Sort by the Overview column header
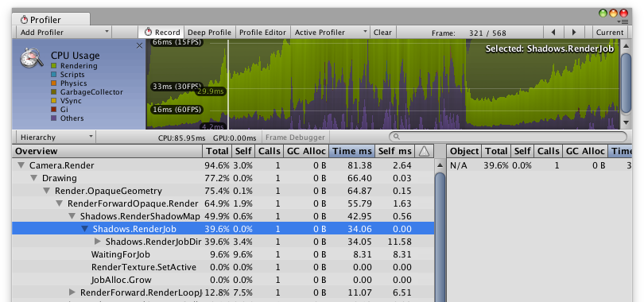Screen dimensions: 644x302 (107, 152)
